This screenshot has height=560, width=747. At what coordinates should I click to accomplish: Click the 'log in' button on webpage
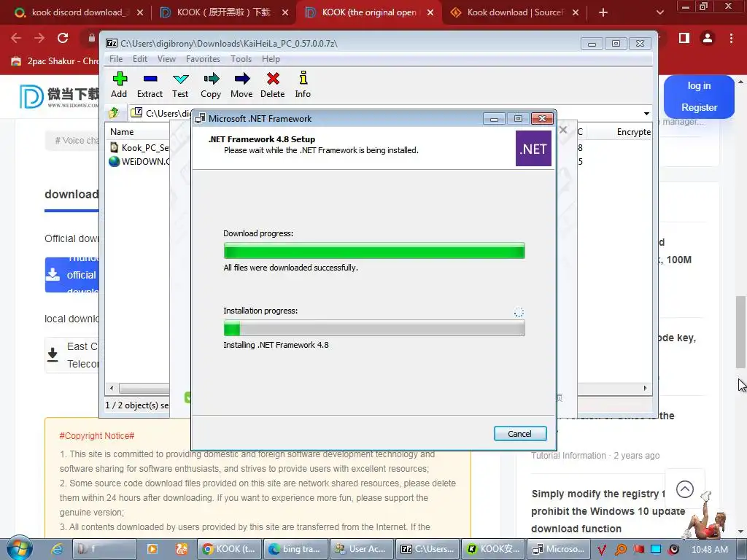click(x=699, y=86)
